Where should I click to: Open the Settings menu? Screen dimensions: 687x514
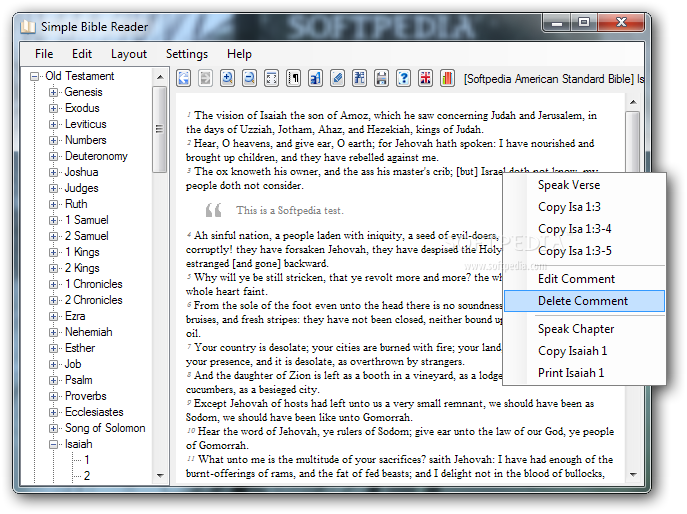187,54
